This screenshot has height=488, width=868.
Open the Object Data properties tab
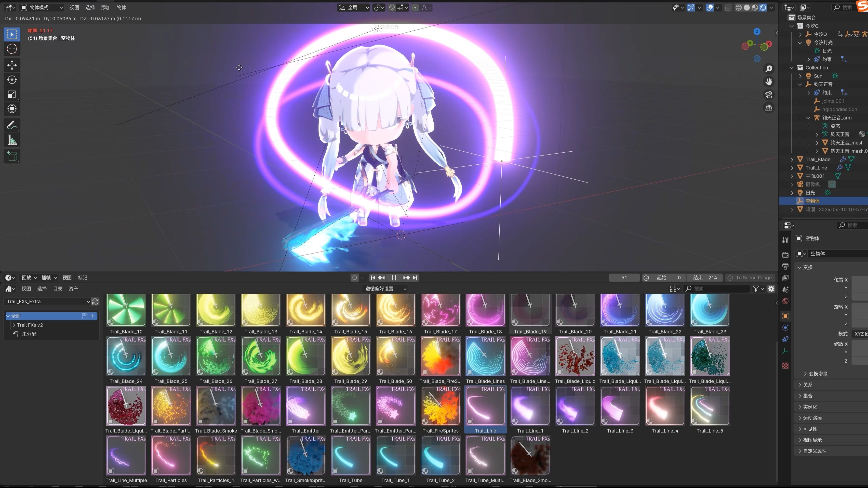tap(786, 351)
